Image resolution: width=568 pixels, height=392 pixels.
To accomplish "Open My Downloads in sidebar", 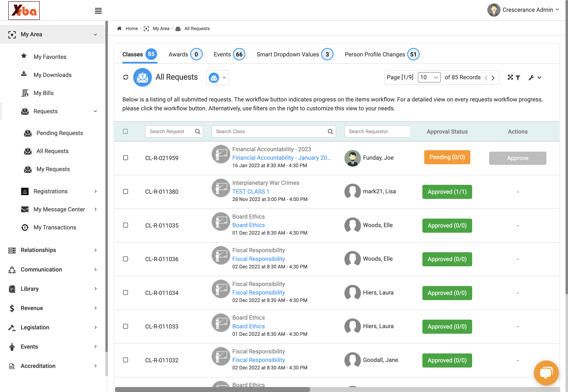I will [x=52, y=75].
